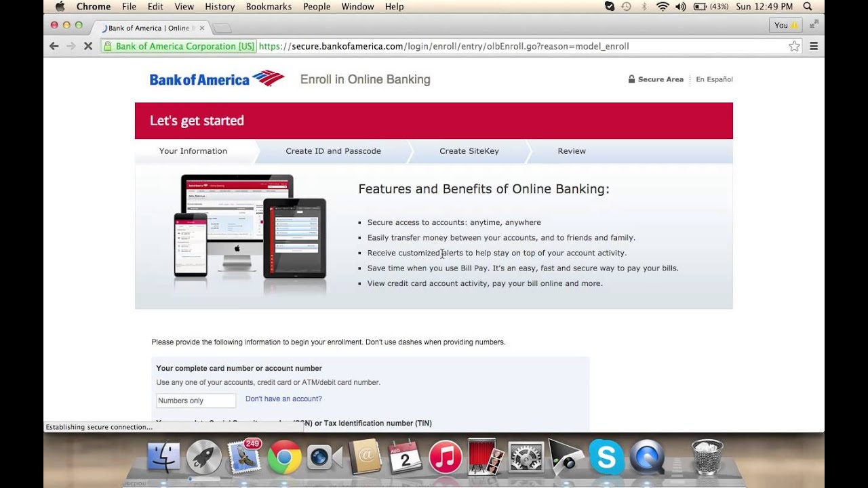Open Skype in the dock
The width and height of the screenshot is (868, 488).
coord(606,457)
